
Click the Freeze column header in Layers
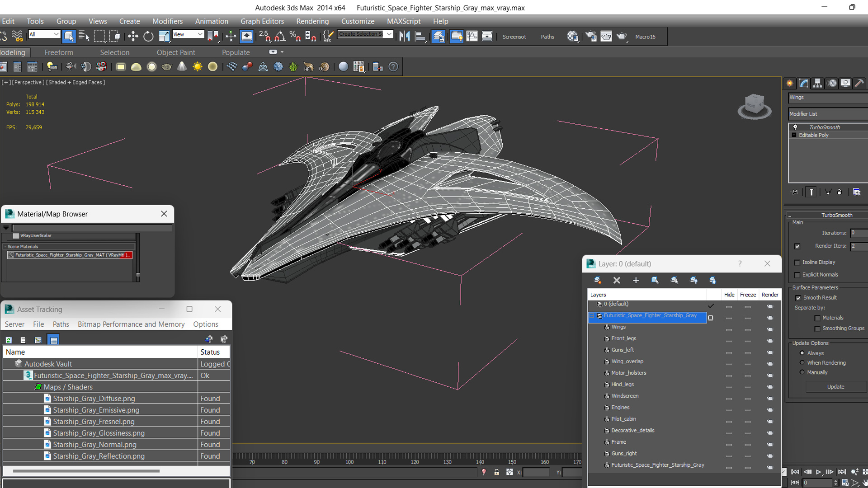[748, 295]
